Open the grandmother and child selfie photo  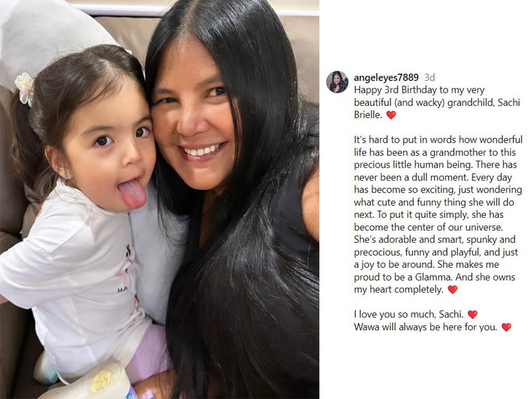159,199
